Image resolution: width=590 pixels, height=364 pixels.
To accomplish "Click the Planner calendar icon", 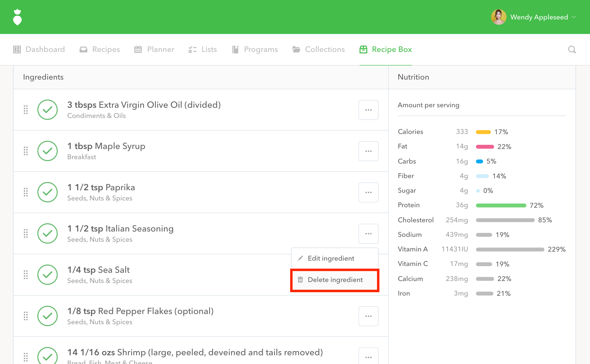I will pos(138,50).
